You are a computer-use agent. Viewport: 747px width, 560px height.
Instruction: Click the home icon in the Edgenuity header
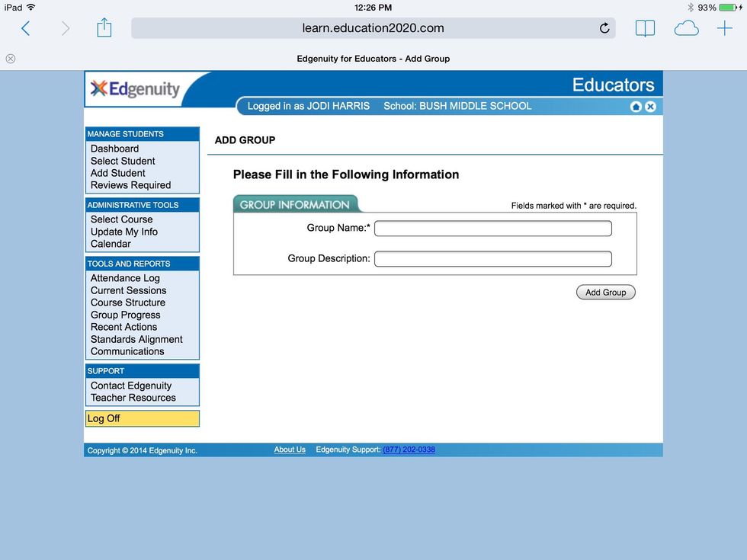point(636,107)
